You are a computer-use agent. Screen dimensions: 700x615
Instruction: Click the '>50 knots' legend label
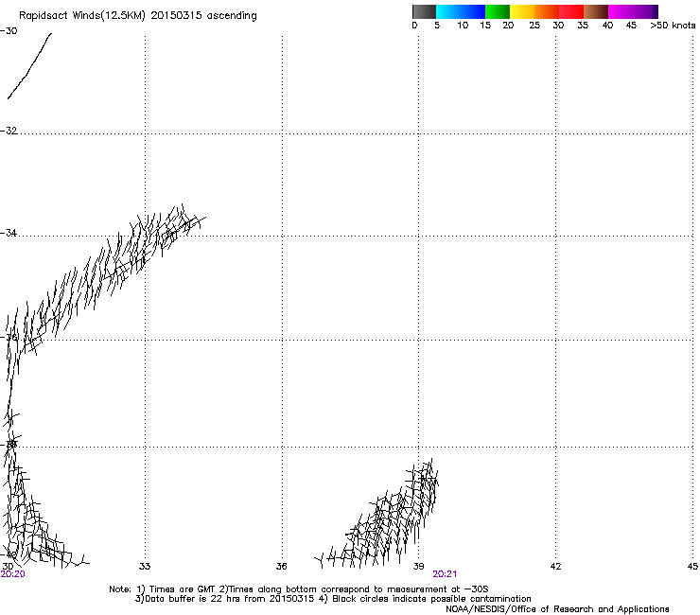click(673, 26)
